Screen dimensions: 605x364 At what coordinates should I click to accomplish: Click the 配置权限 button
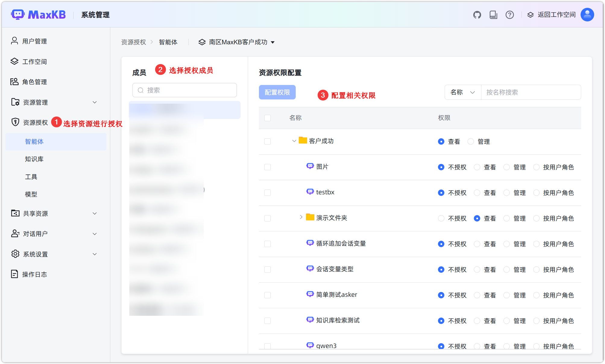277,92
